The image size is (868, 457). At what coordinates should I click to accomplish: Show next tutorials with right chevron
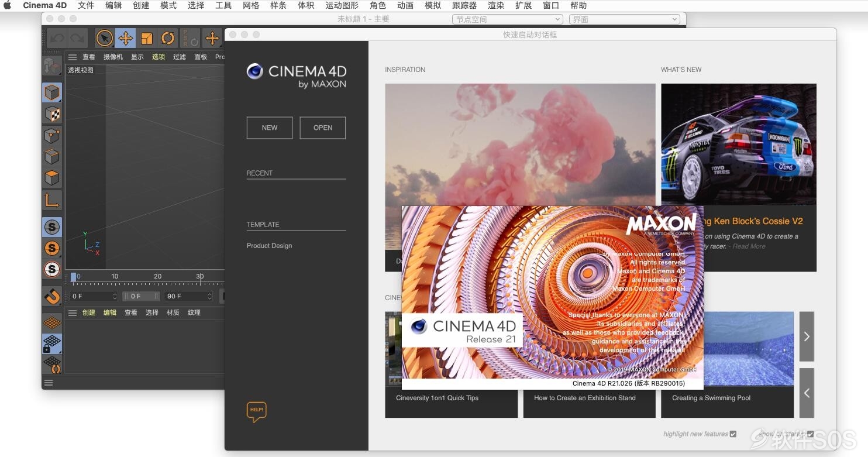click(x=807, y=336)
